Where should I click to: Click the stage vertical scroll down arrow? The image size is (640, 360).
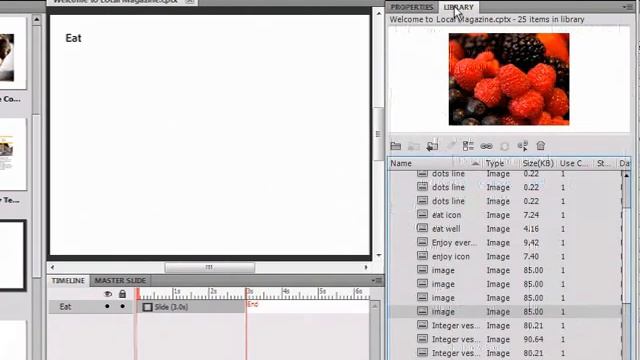pyautogui.click(x=378, y=256)
